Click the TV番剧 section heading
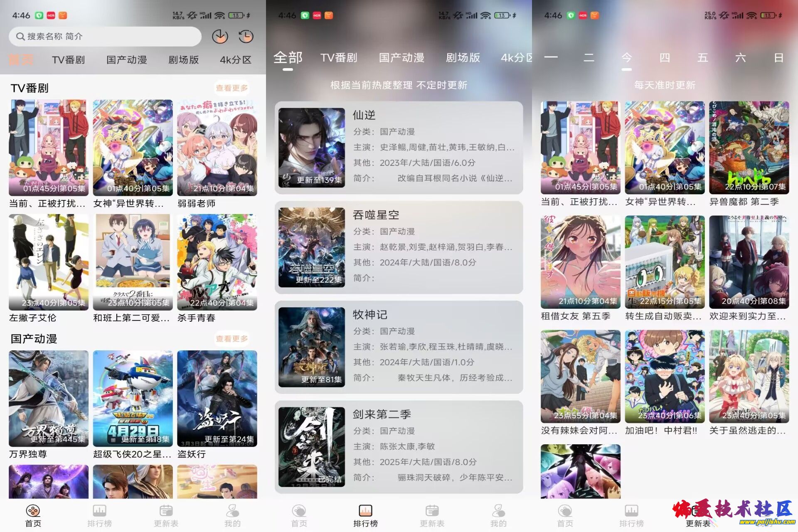The width and height of the screenshot is (798, 532). click(x=30, y=88)
